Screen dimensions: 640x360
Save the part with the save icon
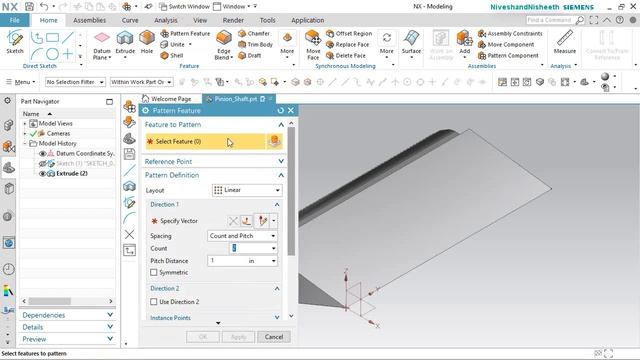[x=29, y=7]
